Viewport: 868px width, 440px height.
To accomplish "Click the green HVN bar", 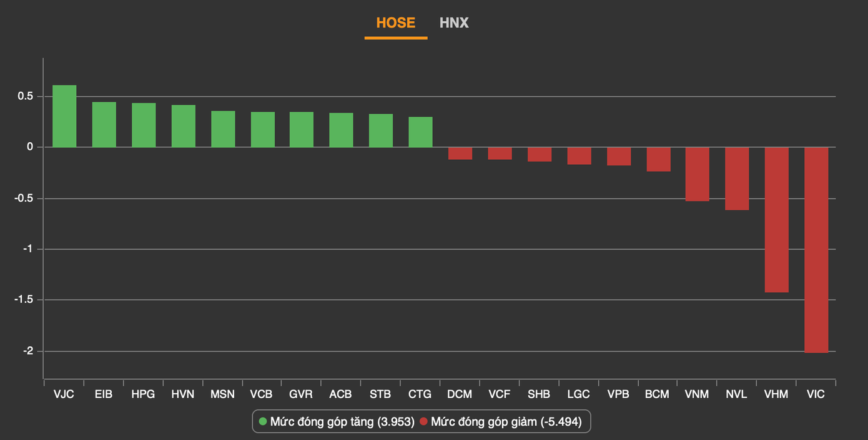I will (184, 126).
